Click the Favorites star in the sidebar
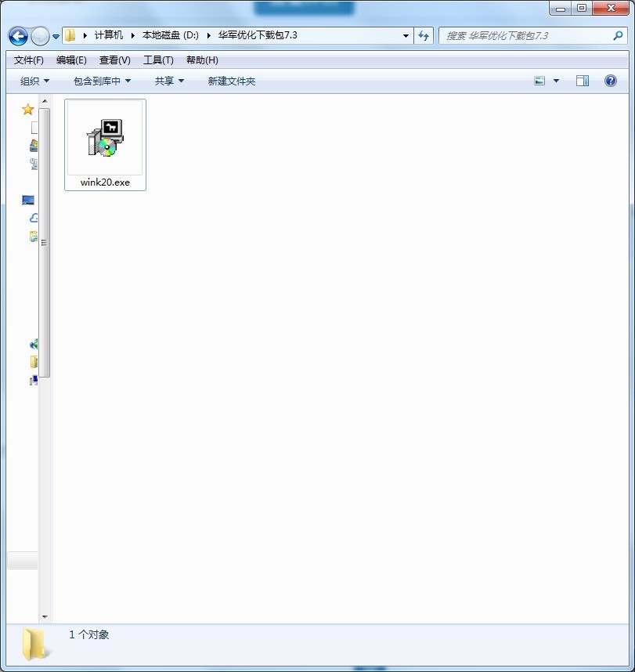This screenshot has height=672, width=635. point(28,109)
